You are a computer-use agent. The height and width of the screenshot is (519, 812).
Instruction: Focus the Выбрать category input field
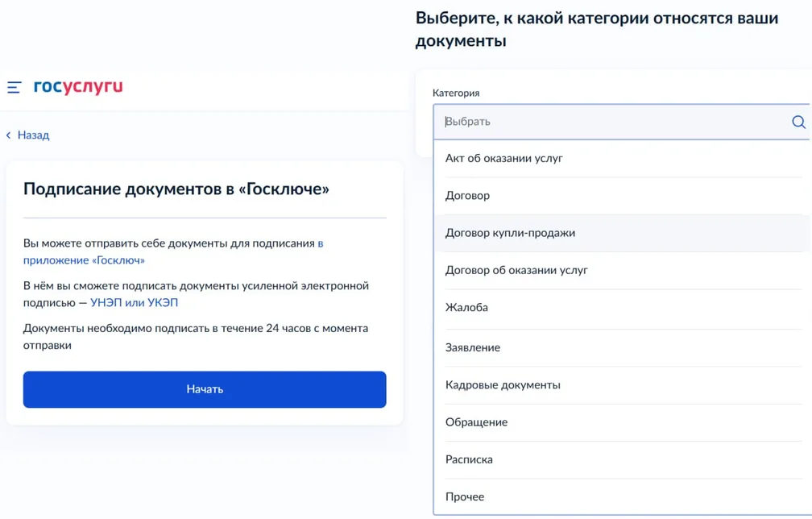(621, 122)
